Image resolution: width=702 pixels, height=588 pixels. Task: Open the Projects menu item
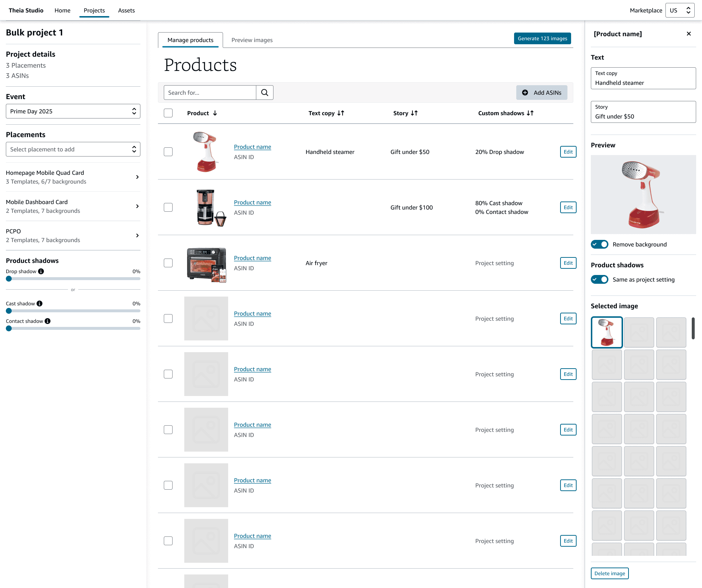(94, 10)
